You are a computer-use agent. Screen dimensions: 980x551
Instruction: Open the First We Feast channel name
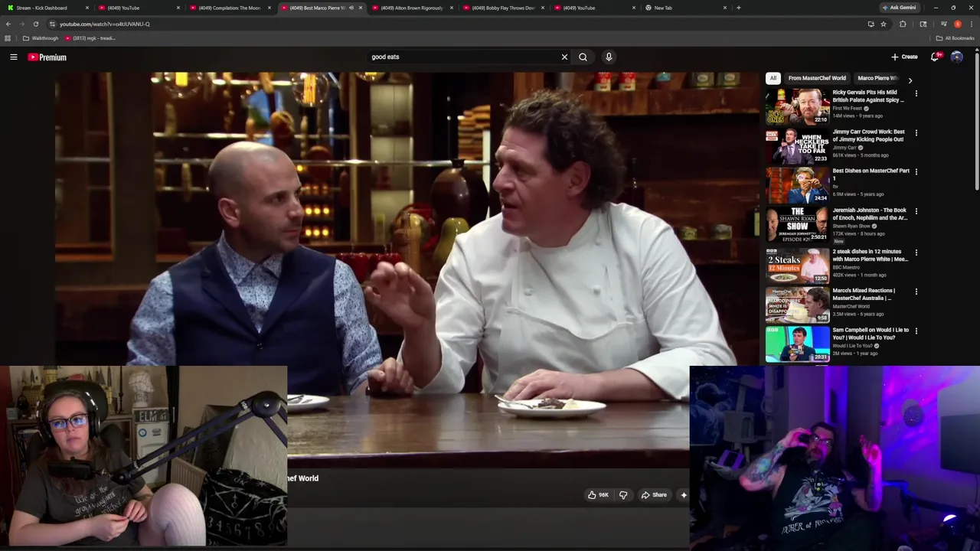tap(848, 109)
